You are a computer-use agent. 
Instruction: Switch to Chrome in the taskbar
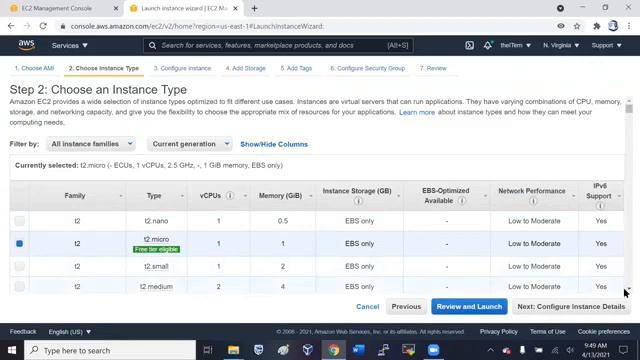click(333, 350)
